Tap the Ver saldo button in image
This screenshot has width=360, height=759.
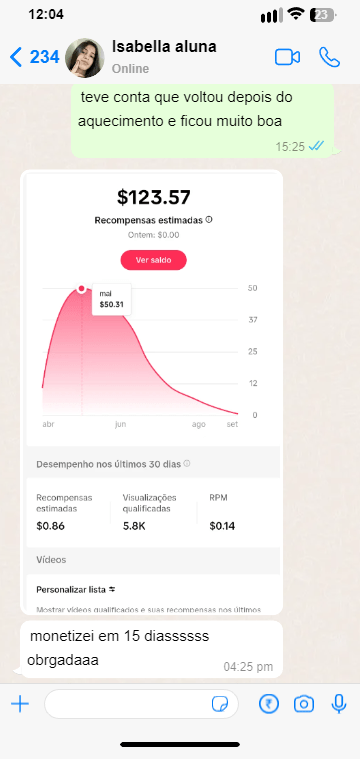153,260
